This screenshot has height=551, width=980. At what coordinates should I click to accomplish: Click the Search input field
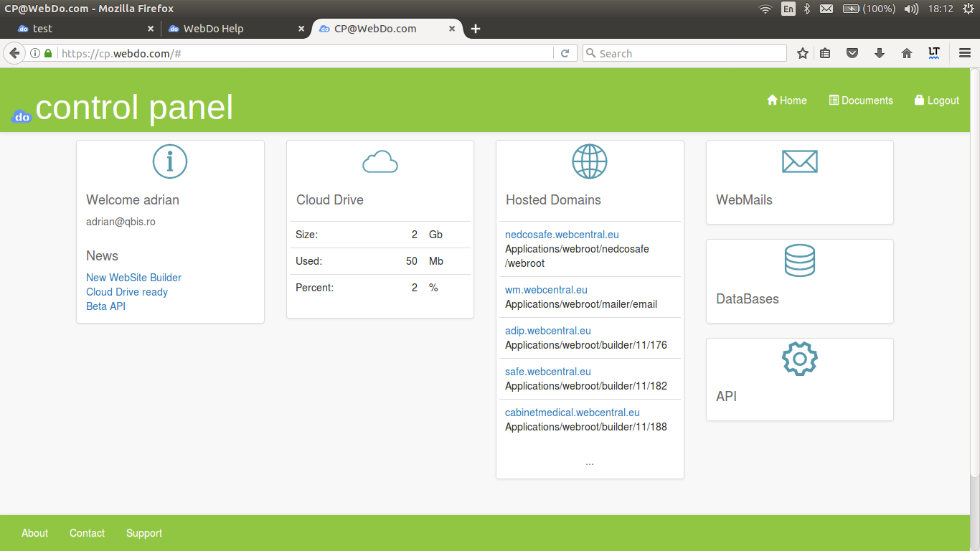tap(684, 53)
